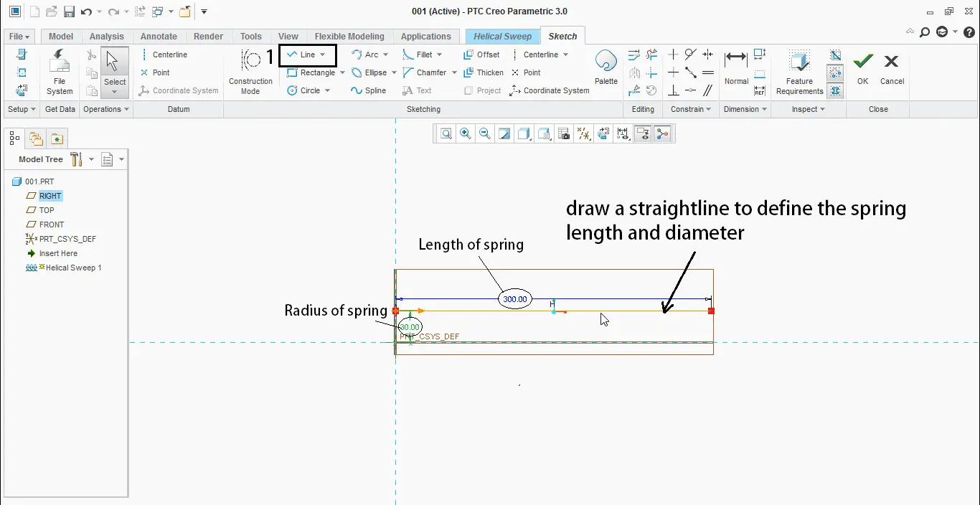Image resolution: width=980 pixels, height=505 pixels.
Task: Expand the Rectangle tool dropdown arrow
Action: coord(342,73)
